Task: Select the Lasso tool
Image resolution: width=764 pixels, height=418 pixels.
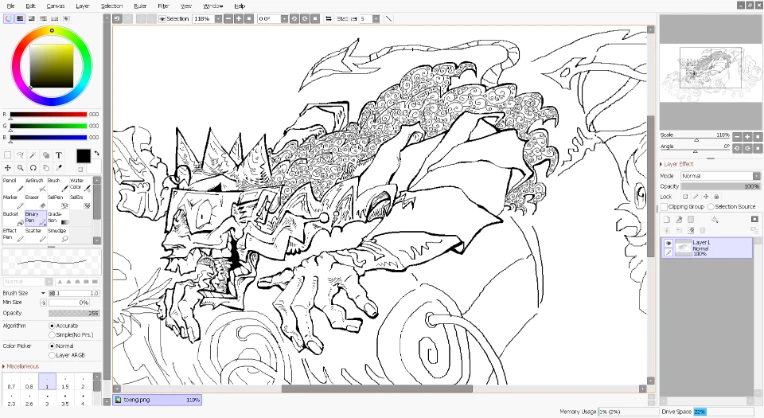Action: click(20, 155)
